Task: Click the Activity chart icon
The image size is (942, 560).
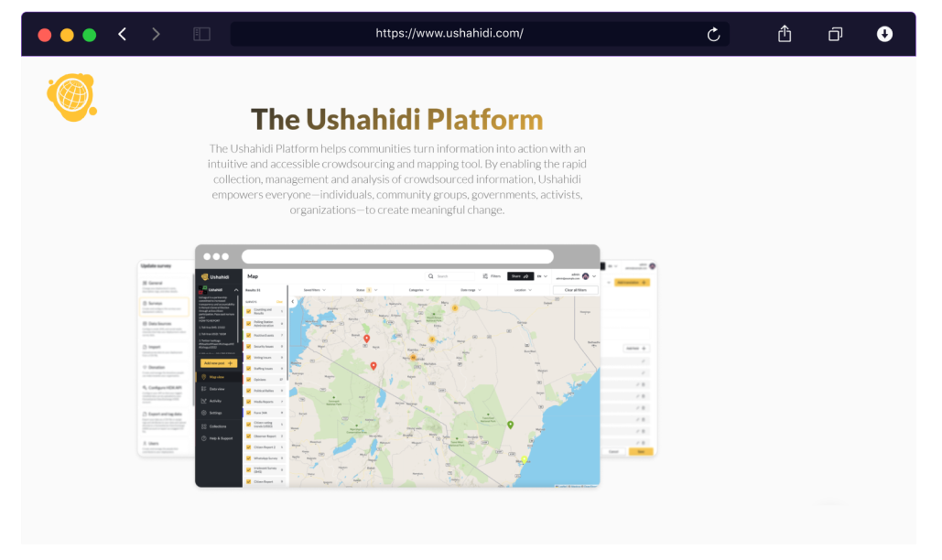Action: pos(203,401)
